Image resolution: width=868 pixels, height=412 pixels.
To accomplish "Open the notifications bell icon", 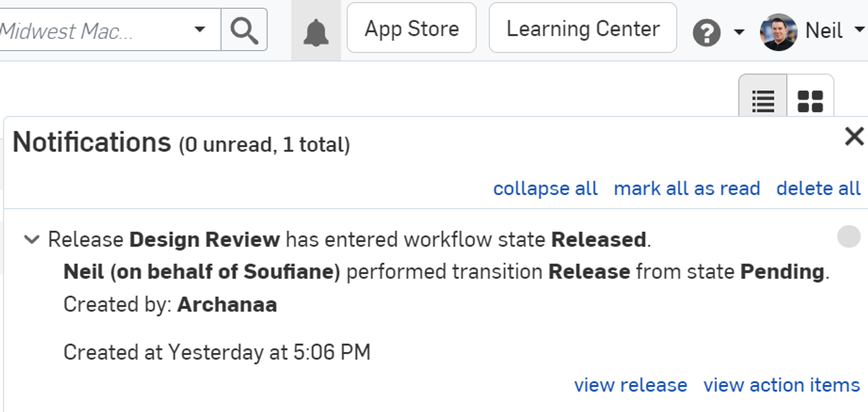I will [x=315, y=29].
